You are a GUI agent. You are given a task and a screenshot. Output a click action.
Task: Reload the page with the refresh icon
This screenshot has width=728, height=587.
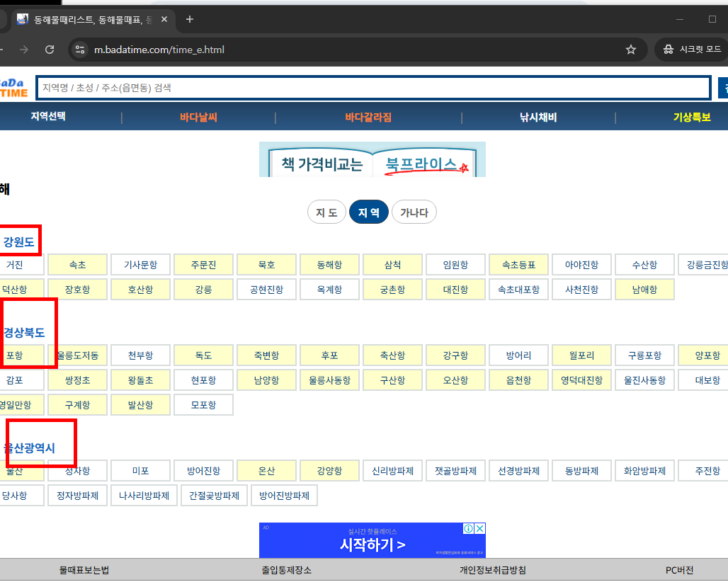coord(50,50)
